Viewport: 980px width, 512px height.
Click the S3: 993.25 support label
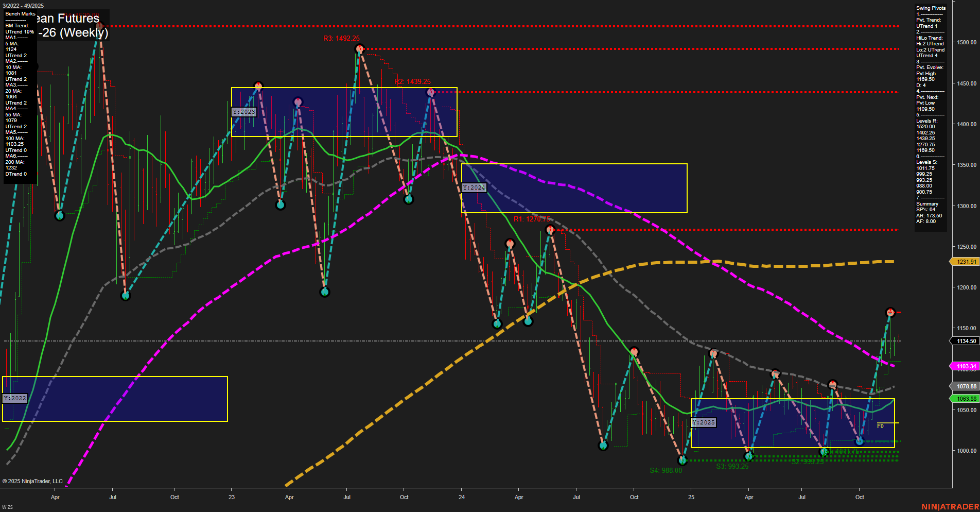point(732,466)
